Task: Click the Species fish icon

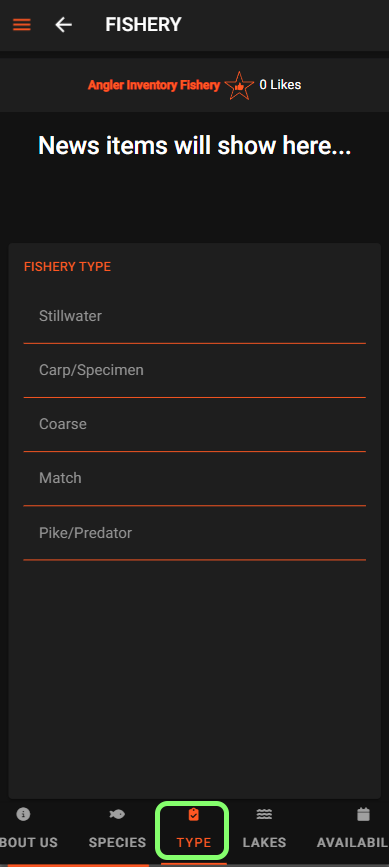Action: (117, 814)
